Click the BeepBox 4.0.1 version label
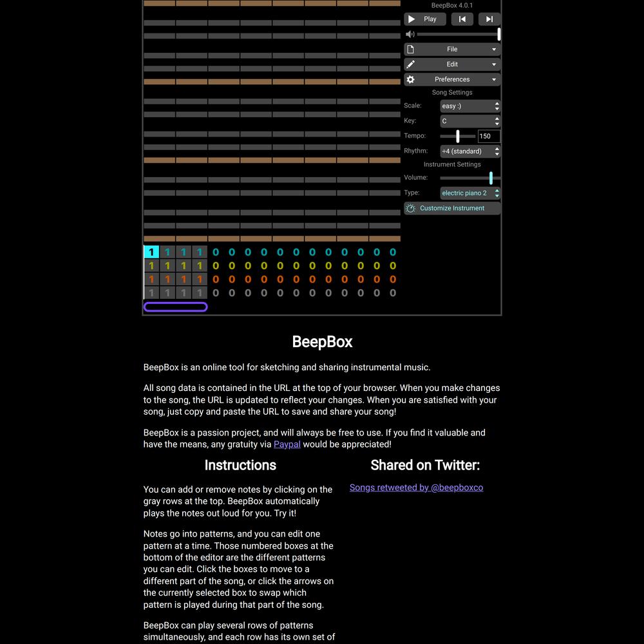This screenshot has height=644, width=644. [452, 5]
